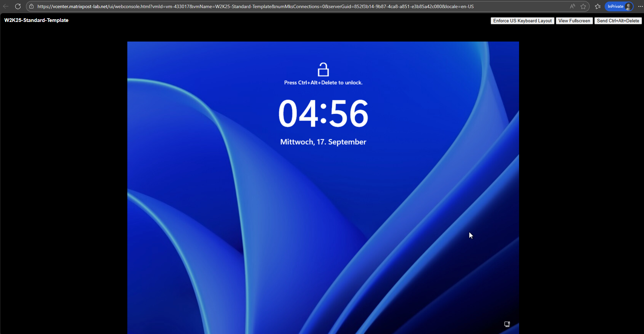
Task: Click Press Ctrl+Alt+Delete to unlock text
Action: [x=323, y=83]
